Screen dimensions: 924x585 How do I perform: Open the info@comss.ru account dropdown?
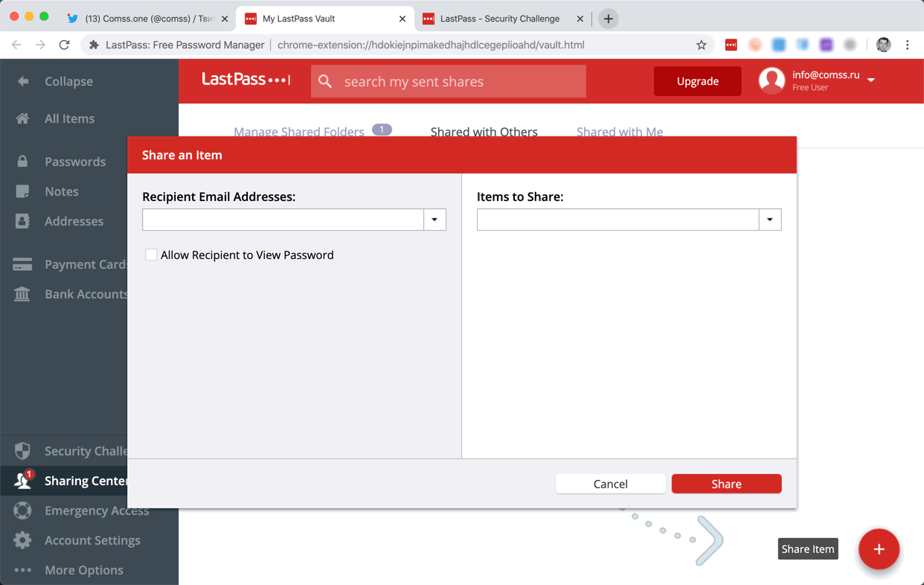click(x=871, y=80)
